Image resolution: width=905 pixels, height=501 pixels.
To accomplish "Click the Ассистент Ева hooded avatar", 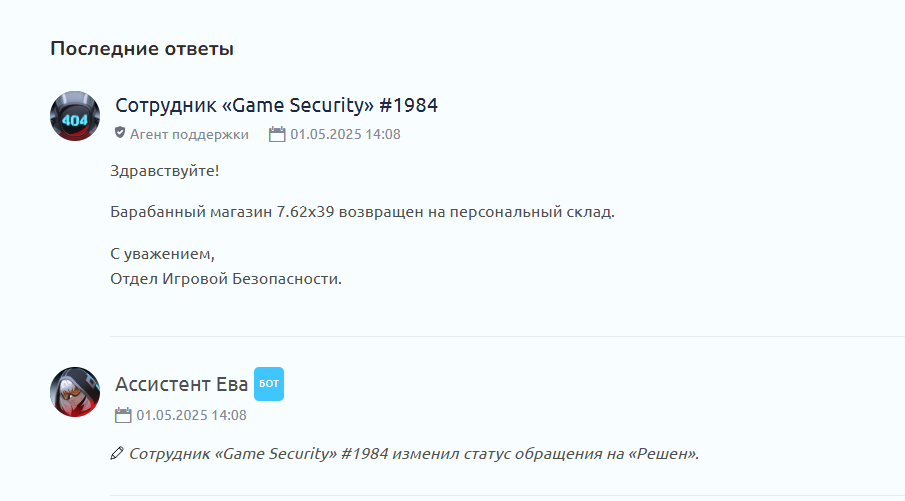I will pyautogui.click(x=75, y=392).
